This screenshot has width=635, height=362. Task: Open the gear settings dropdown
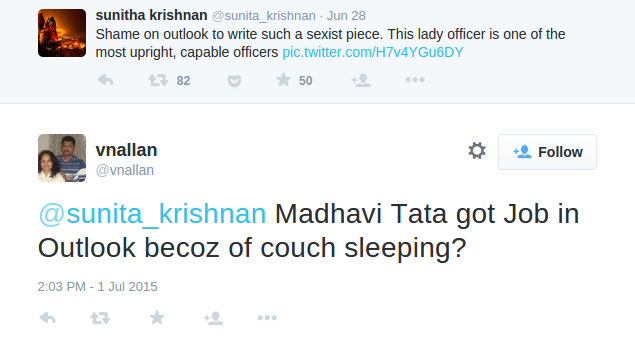pyautogui.click(x=477, y=151)
